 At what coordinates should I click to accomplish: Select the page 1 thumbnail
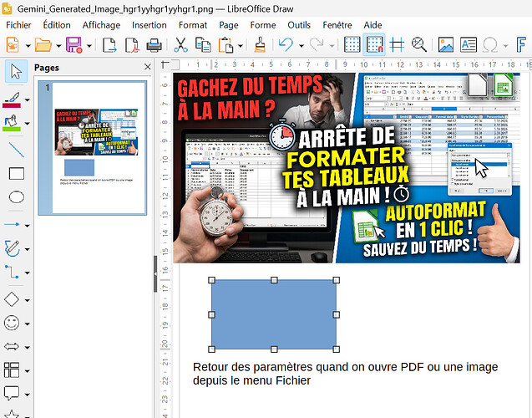[93, 148]
